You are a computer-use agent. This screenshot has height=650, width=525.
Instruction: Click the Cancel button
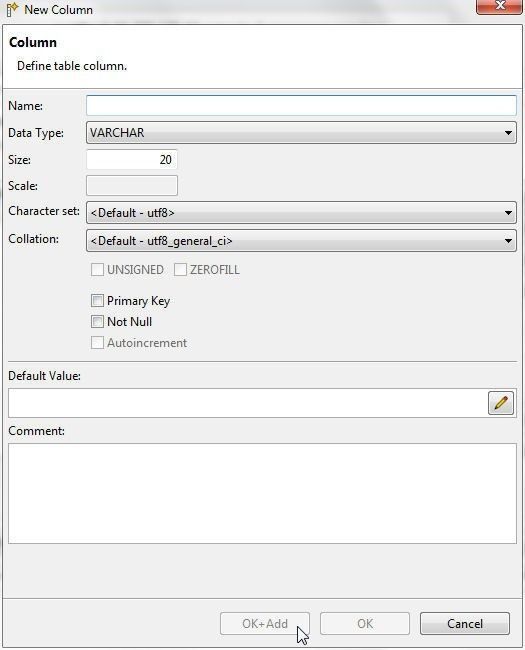465,623
